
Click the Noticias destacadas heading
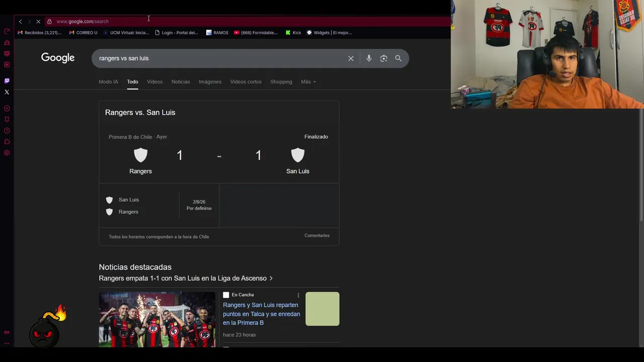click(135, 267)
